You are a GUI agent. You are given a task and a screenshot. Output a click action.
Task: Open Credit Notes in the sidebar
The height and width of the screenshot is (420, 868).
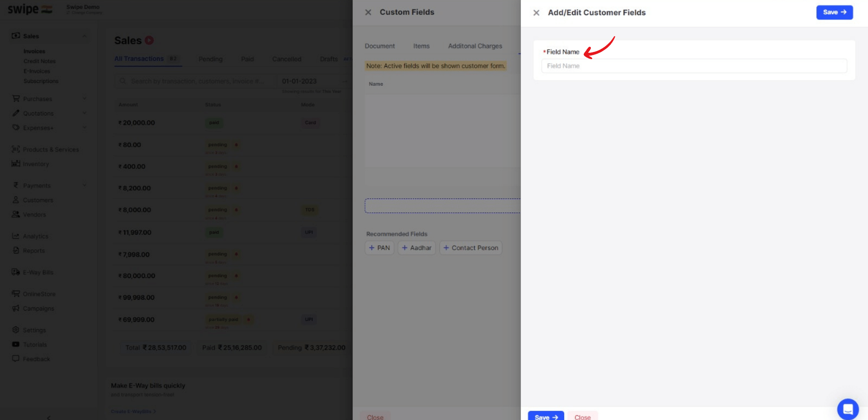click(40, 61)
